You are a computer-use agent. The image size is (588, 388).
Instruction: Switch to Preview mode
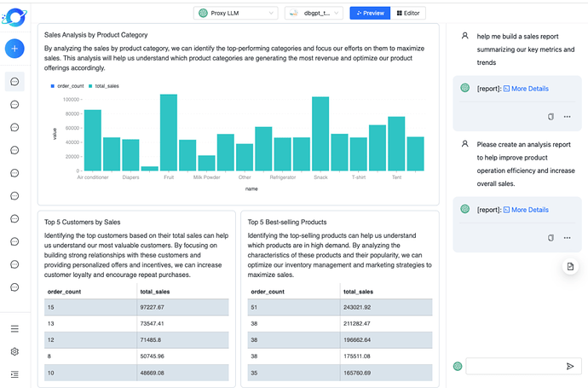(371, 13)
